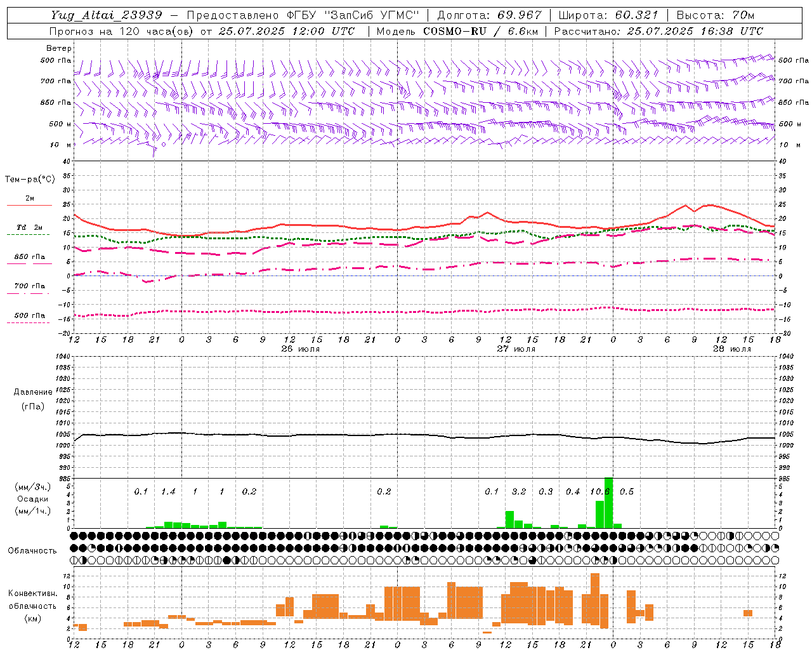This screenshot has width=812, height=650.
Task: Click the station title "Yug_Altai_23939"
Action: (106, 15)
